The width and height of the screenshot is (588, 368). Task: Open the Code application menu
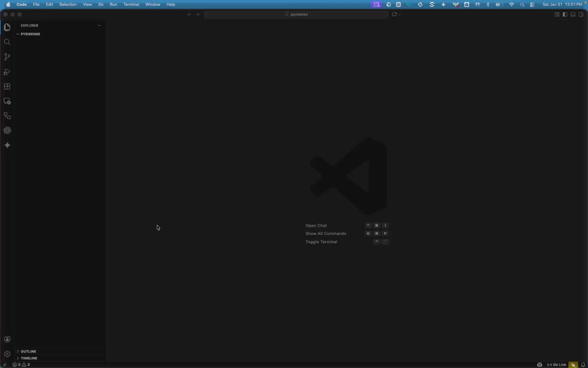point(21,5)
